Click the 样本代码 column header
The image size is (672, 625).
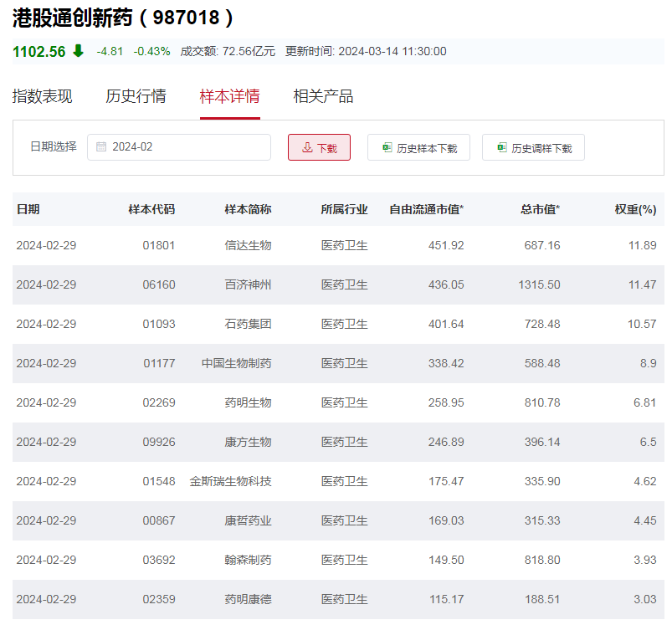point(151,209)
